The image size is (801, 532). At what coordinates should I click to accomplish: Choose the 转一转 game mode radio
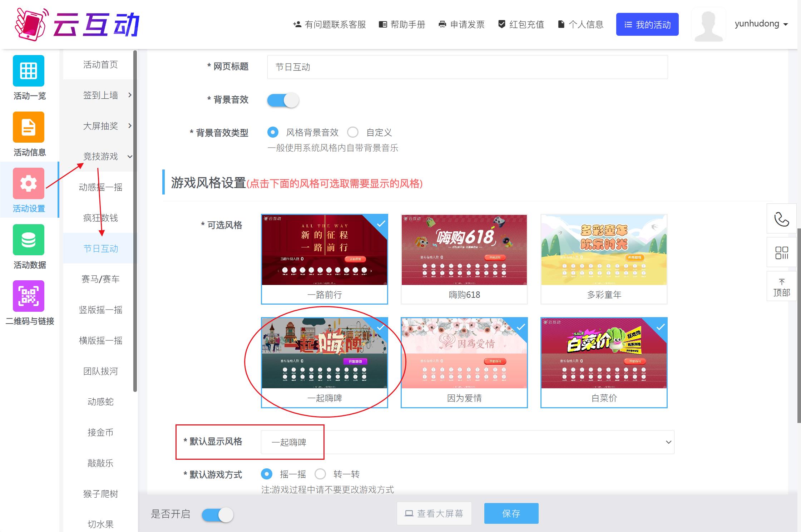[320, 474]
